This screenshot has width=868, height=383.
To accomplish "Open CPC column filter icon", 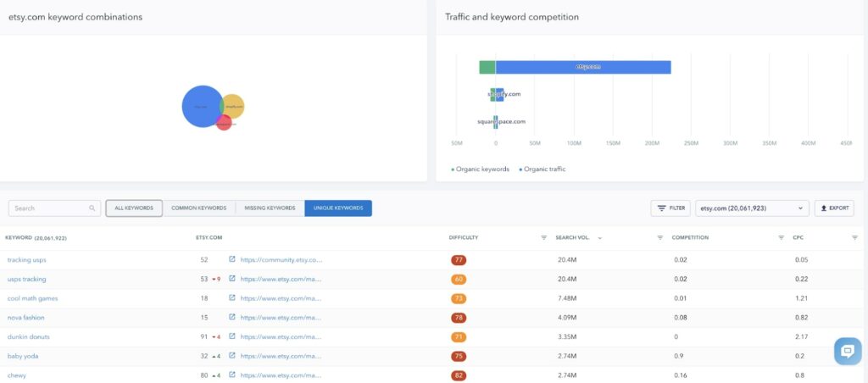I will pos(854,237).
